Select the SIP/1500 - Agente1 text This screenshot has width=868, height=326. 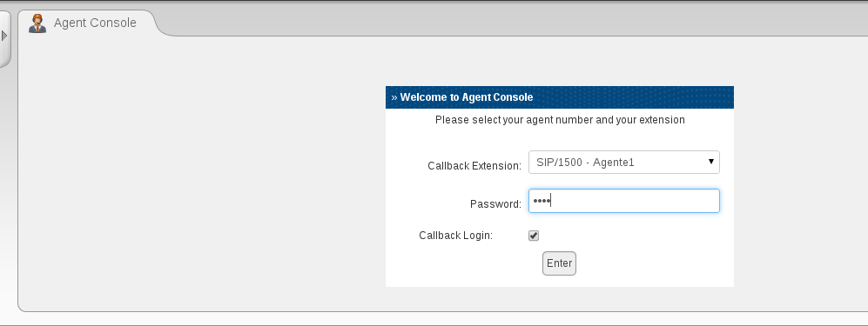[585, 163]
